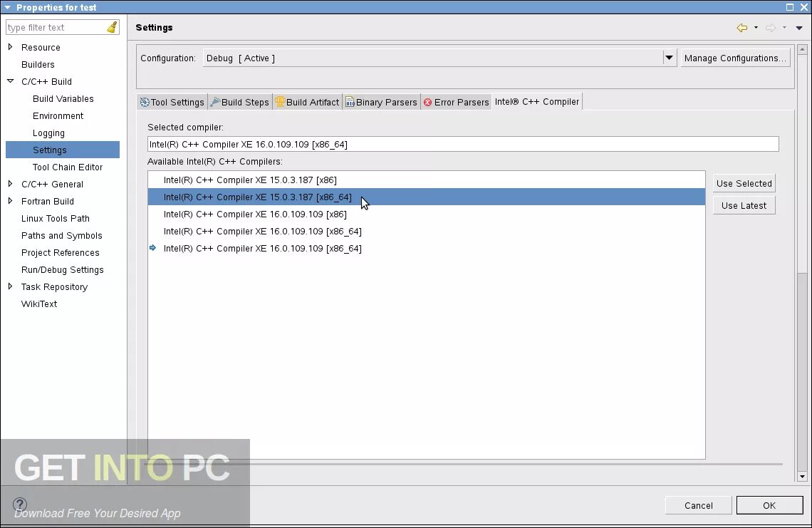This screenshot has height=528, width=812.
Task: Click the vertical scrollbar thumb
Action: pos(802,372)
